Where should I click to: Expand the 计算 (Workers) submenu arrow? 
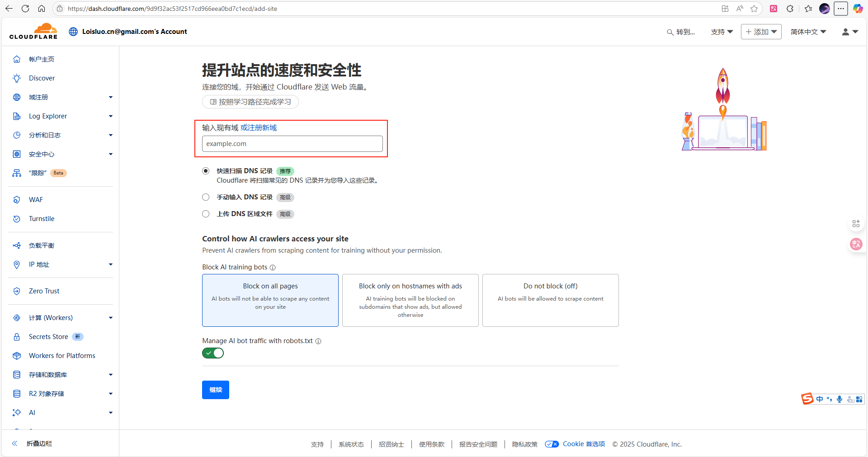tap(111, 318)
